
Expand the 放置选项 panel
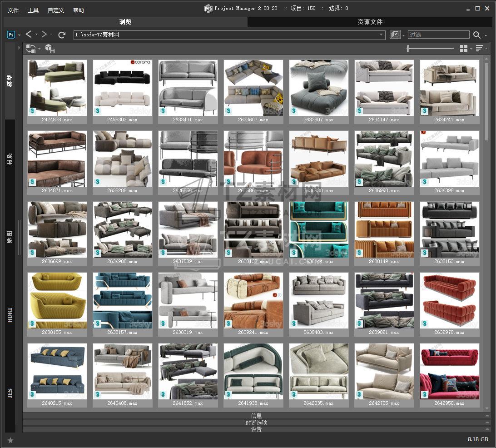(256, 422)
